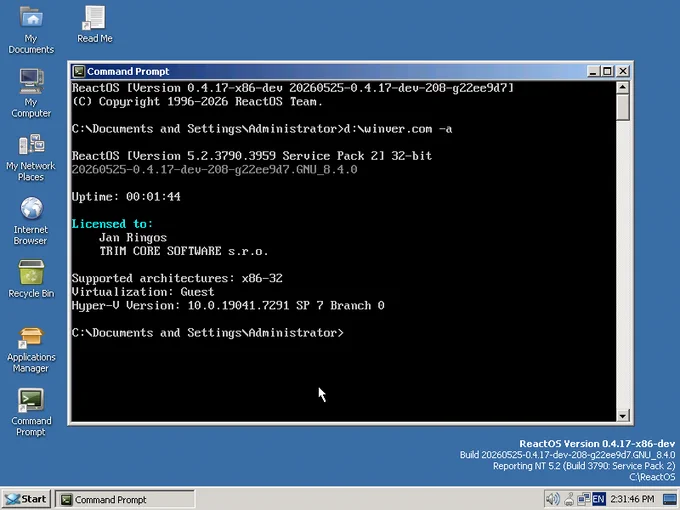Close the Command Prompt window
The height and width of the screenshot is (510, 680).
[623, 71]
